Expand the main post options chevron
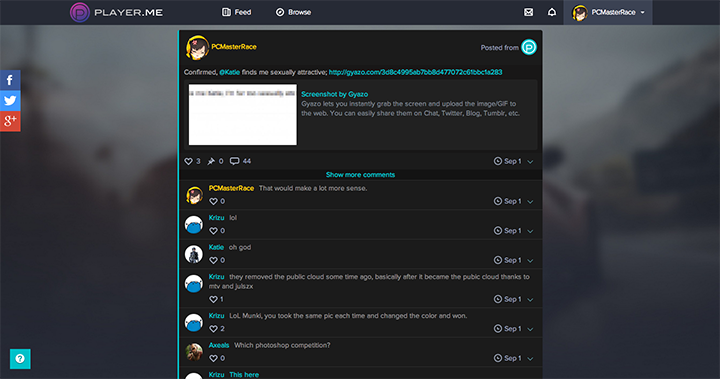 tap(530, 162)
